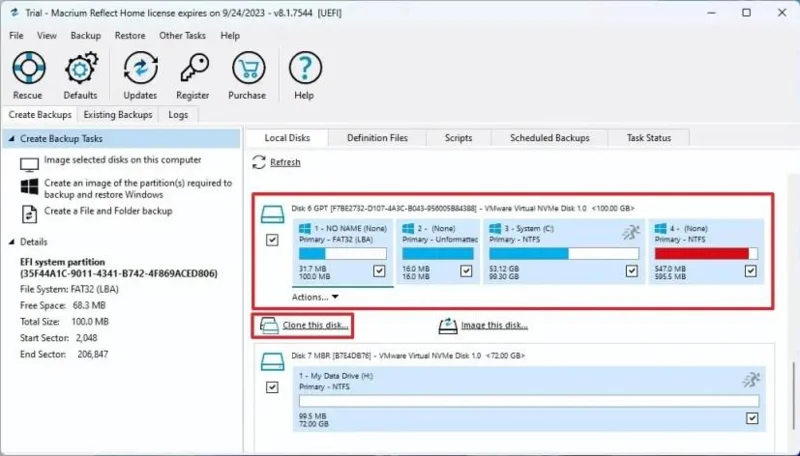The width and height of the screenshot is (800, 456).
Task: Select the My Data Drive (H:) partition block
Action: [529, 399]
